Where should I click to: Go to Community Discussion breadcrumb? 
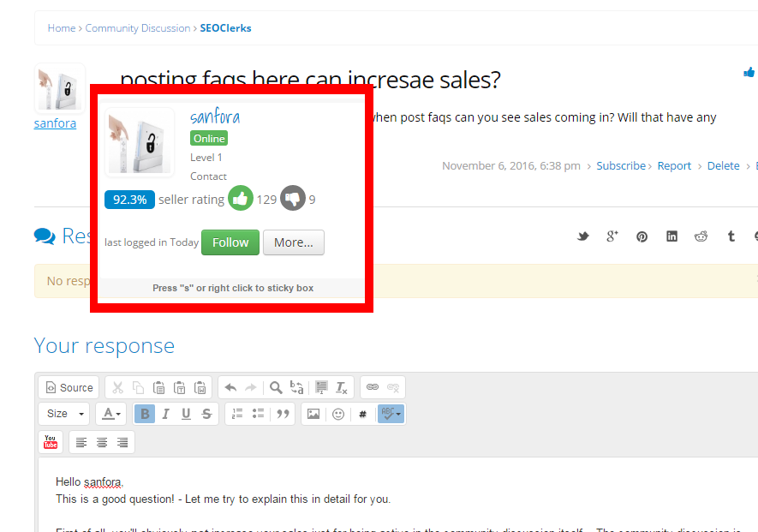click(138, 28)
